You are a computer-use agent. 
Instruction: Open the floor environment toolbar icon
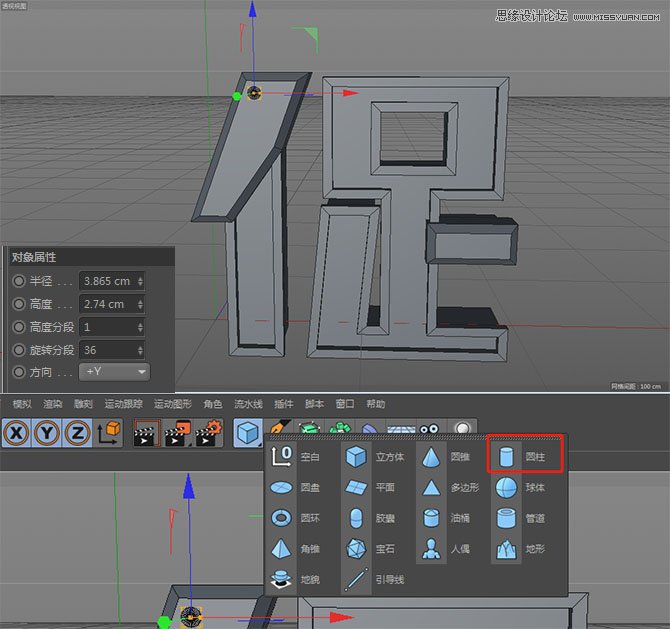pos(401,429)
